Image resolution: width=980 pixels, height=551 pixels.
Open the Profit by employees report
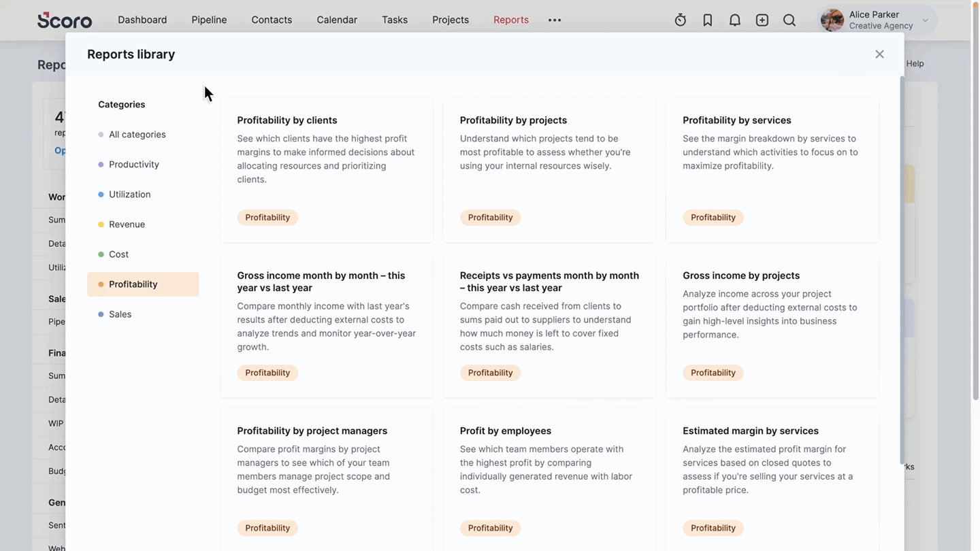pyautogui.click(x=549, y=480)
